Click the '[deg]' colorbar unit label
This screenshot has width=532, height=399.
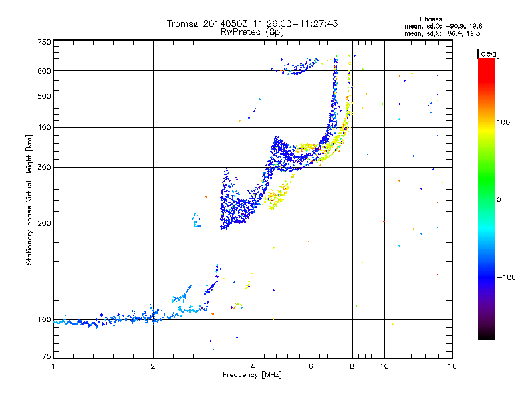488,53
